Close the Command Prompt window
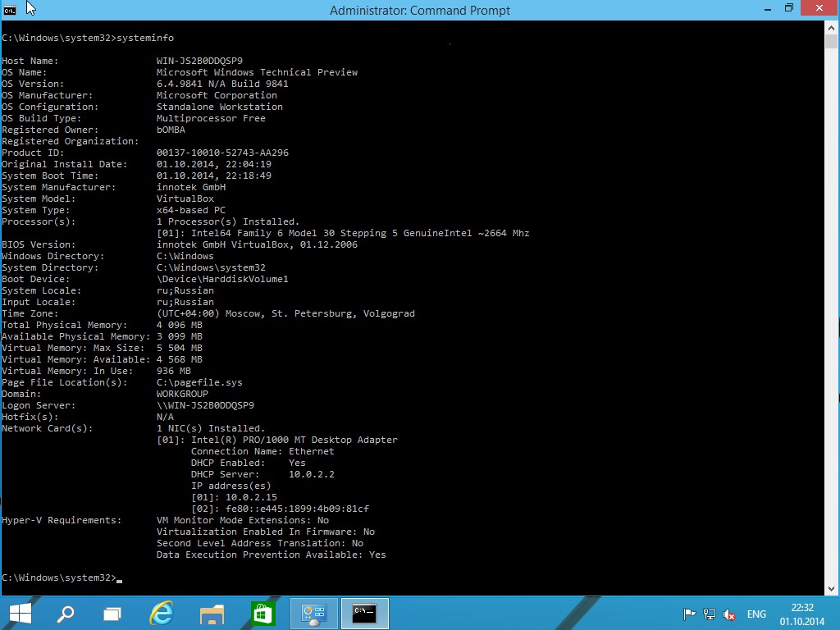840x630 pixels. 819,8
